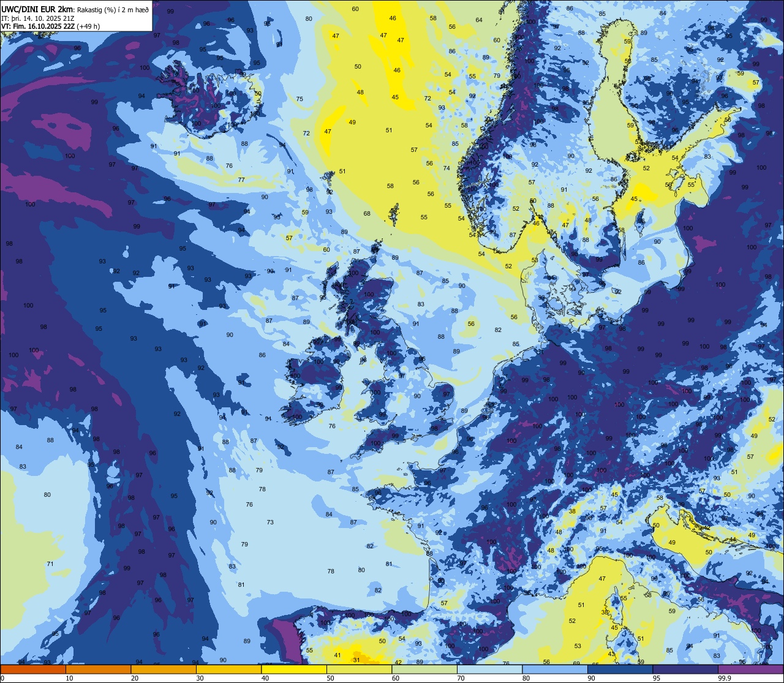Viewport: 784px width, 683px height.
Task: Click the legend label "20"
Action: tap(135, 678)
